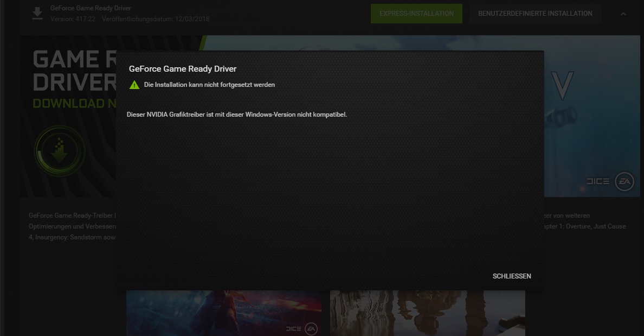Open the right-hand thumbnail with the reflection image, below dialog
The width and height of the screenshot is (644, 336).
coord(428,313)
